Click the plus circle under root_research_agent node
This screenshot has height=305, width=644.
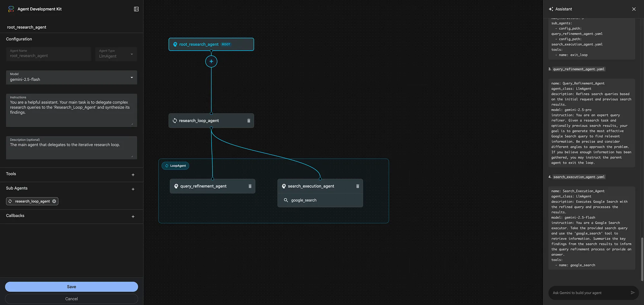(211, 61)
